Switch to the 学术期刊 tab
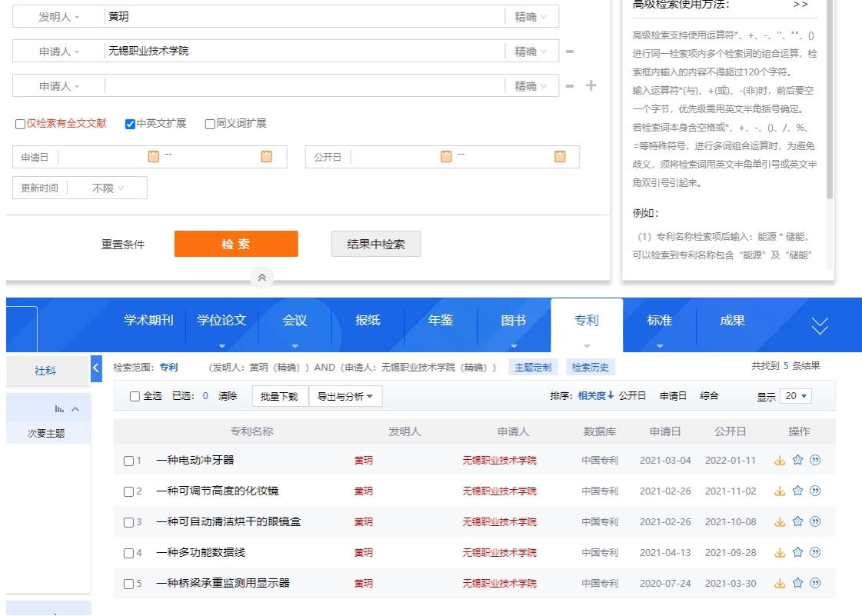This screenshot has width=862, height=616. tap(148, 321)
